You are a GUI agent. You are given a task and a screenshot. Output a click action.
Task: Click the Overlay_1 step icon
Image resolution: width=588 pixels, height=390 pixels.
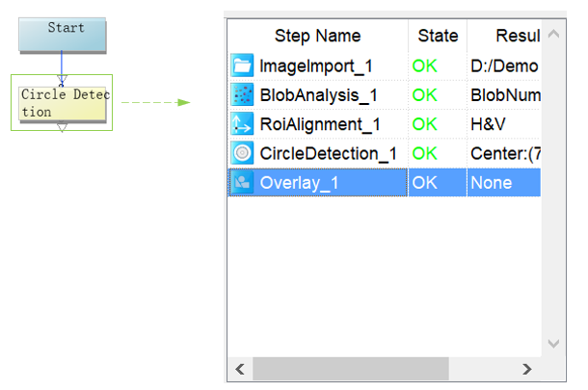tap(242, 182)
